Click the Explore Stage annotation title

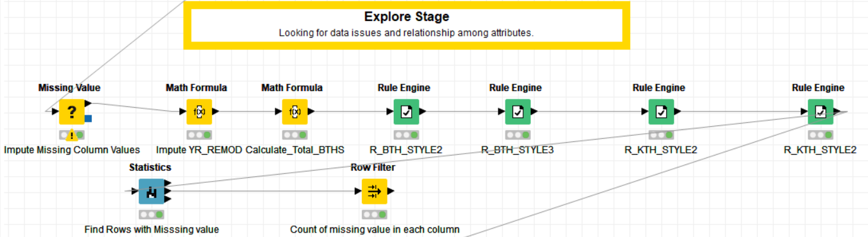pyautogui.click(x=407, y=17)
